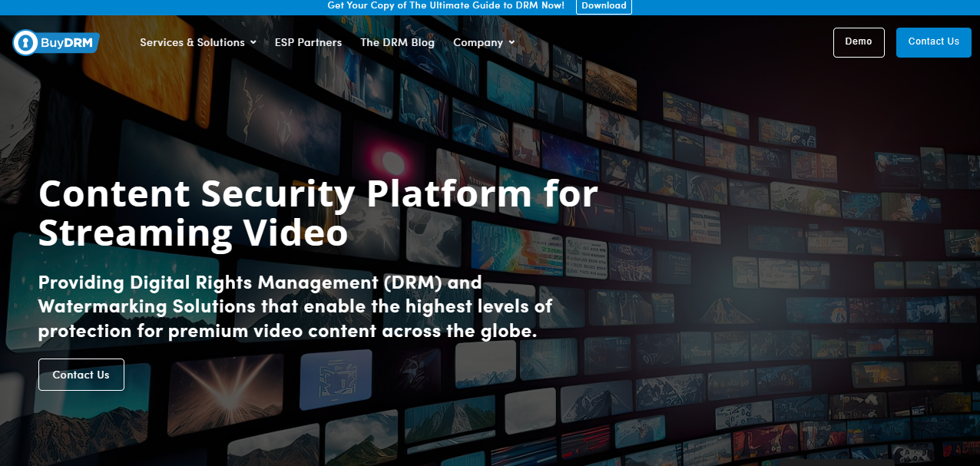The image size is (980, 466).
Task: Click the Content Security Platform headline
Action: 318,213
